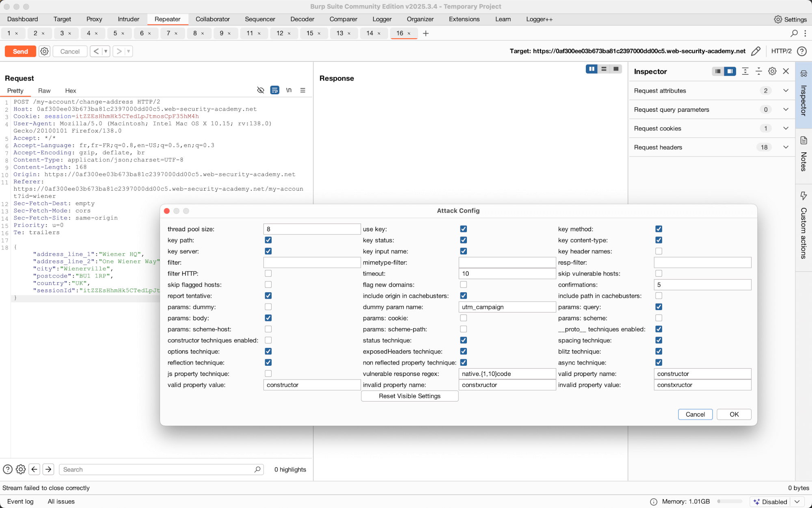Image resolution: width=812 pixels, height=508 pixels.
Task: Send the request
Action: coord(20,51)
